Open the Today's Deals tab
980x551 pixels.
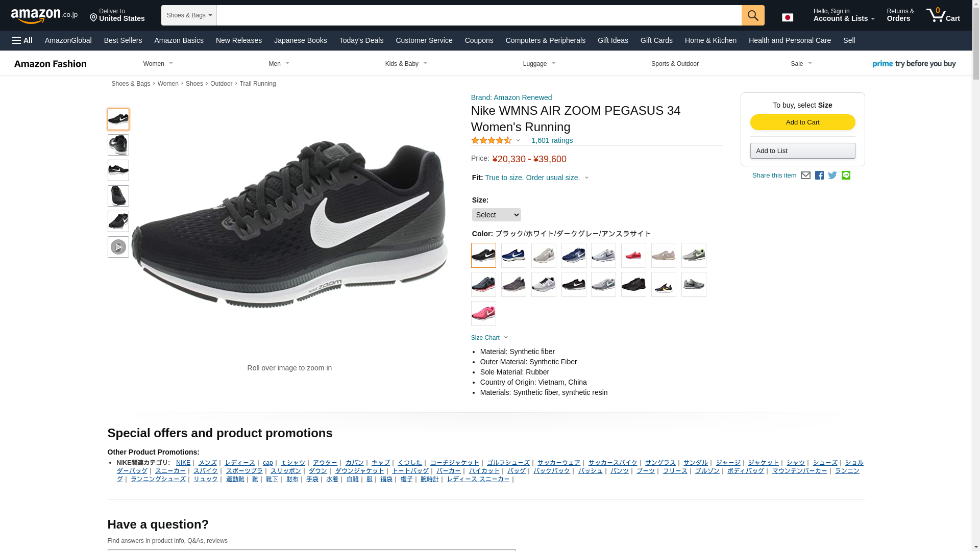click(361, 40)
